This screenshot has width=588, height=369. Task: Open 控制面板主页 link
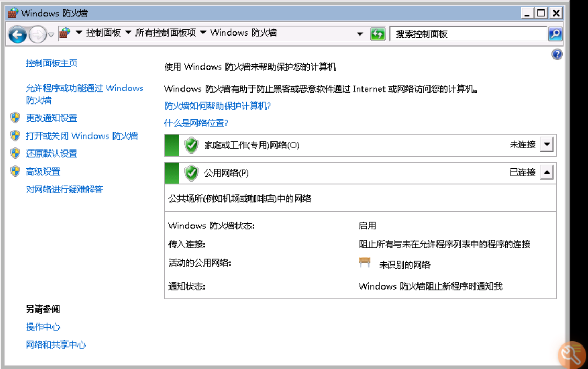52,63
